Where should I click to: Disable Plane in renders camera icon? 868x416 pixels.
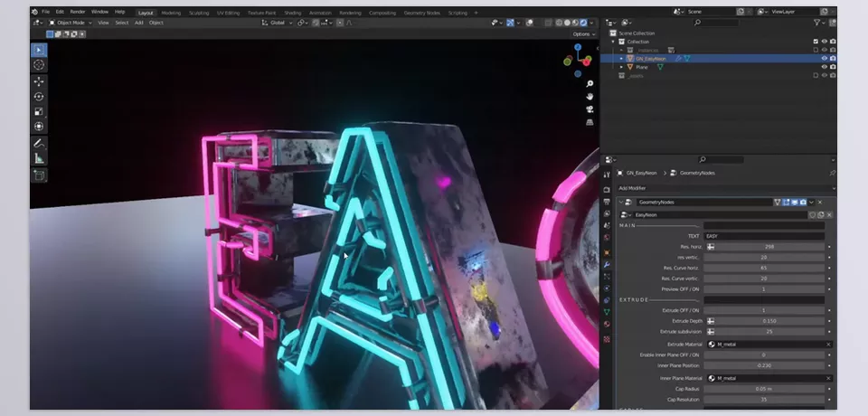tap(833, 67)
